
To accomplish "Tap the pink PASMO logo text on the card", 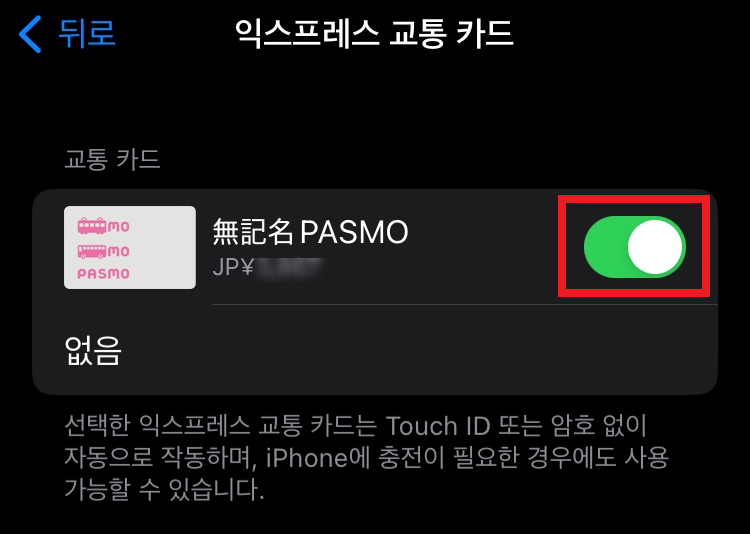I will point(103,274).
